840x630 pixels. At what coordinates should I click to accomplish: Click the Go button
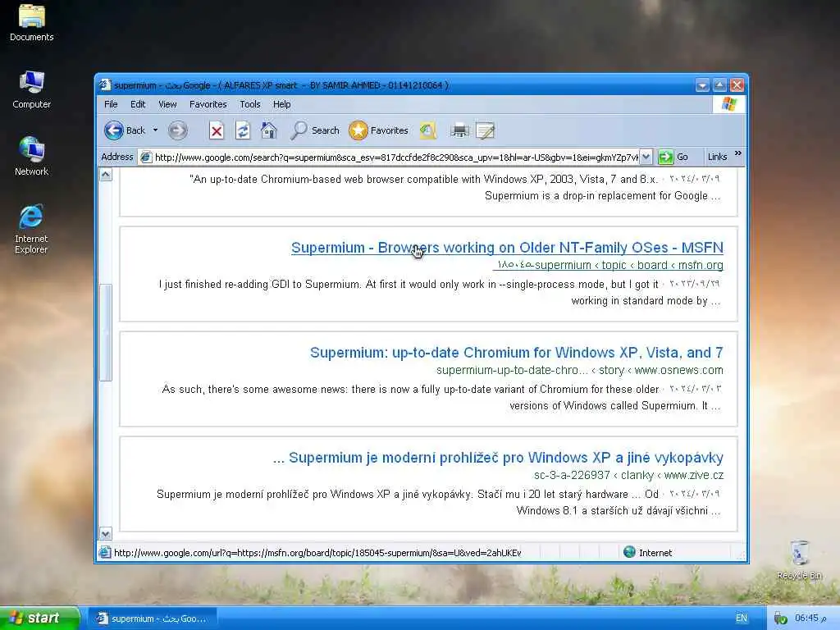pyautogui.click(x=673, y=157)
